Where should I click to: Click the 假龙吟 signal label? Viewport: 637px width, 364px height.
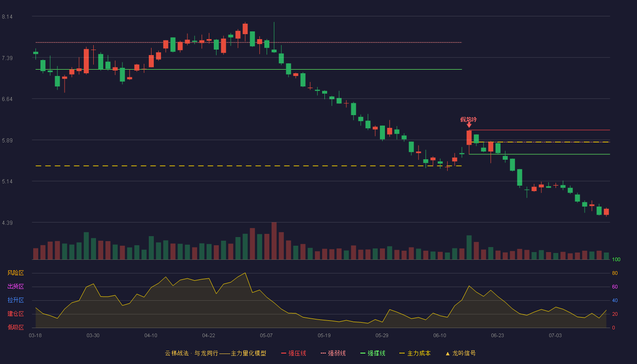(x=469, y=120)
